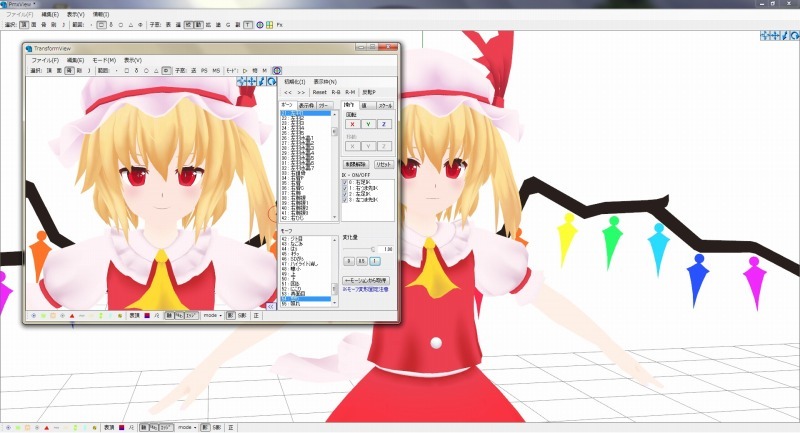Toggle IK checkbox 0: 右足IK
This screenshot has width=800, height=433.
pyautogui.click(x=345, y=182)
